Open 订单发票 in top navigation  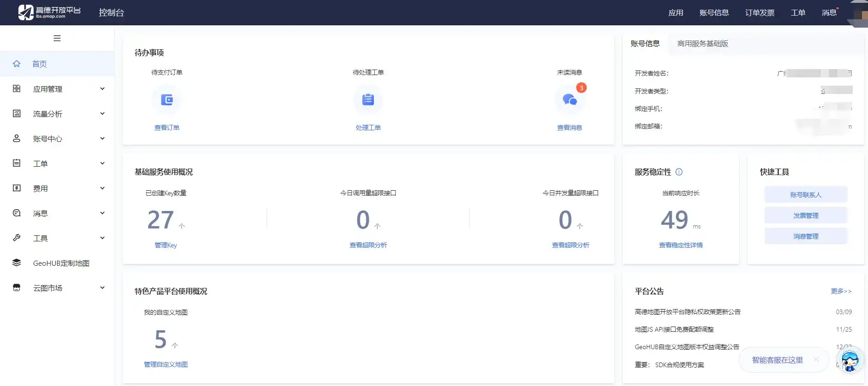[760, 13]
